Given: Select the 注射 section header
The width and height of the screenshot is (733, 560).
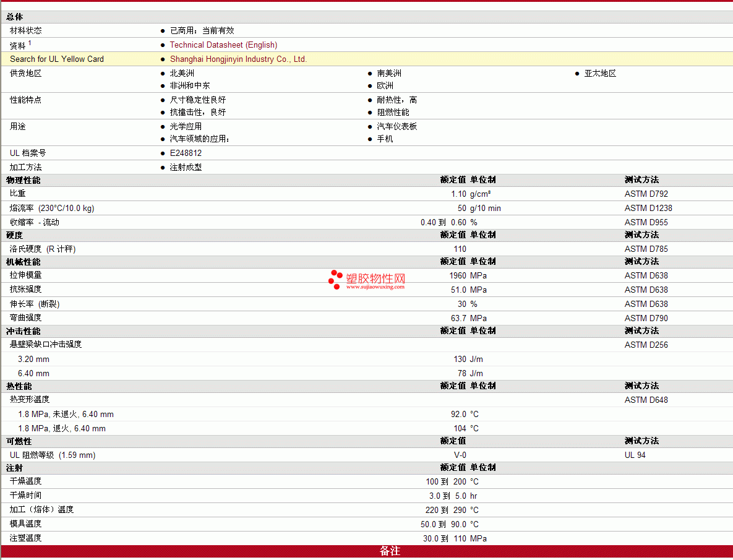Looking at the screenshot, I should click(14, 468).
